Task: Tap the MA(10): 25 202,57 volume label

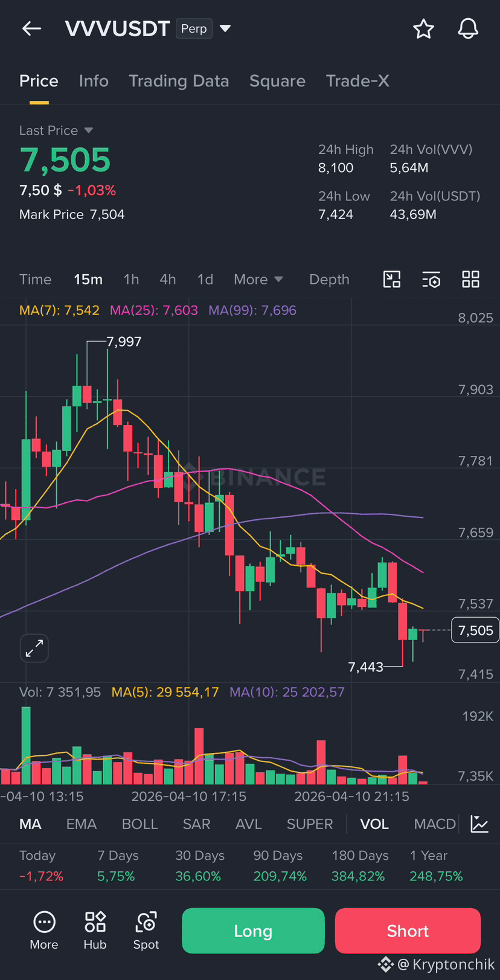Action: [287, 692]
